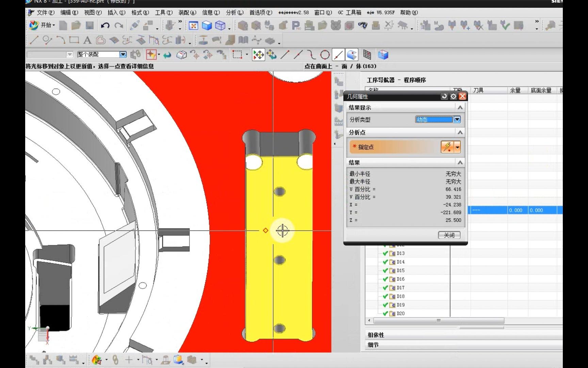Click the Fit view icon
588x368 pixels.
193,26
